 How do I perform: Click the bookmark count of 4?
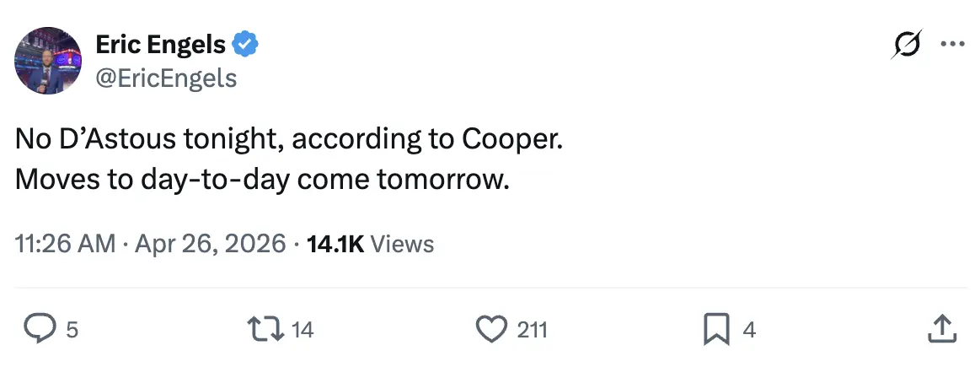[749, 330]
